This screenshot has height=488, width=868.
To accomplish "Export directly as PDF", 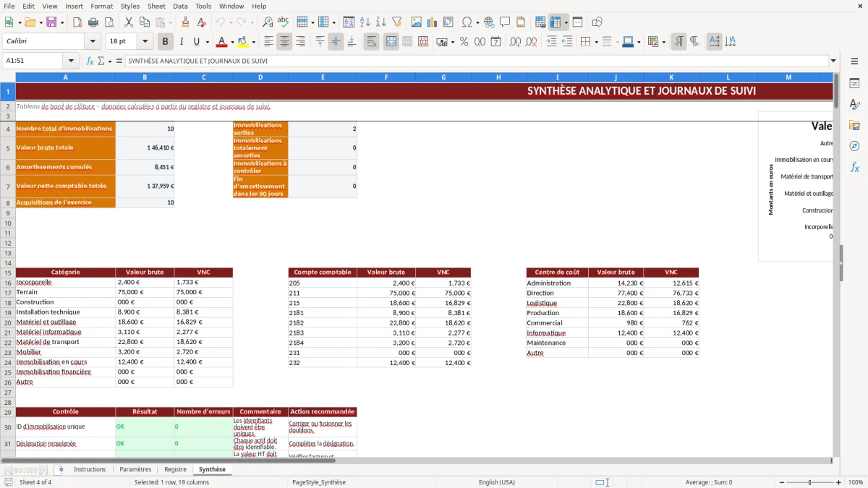I will pos(77,22).
